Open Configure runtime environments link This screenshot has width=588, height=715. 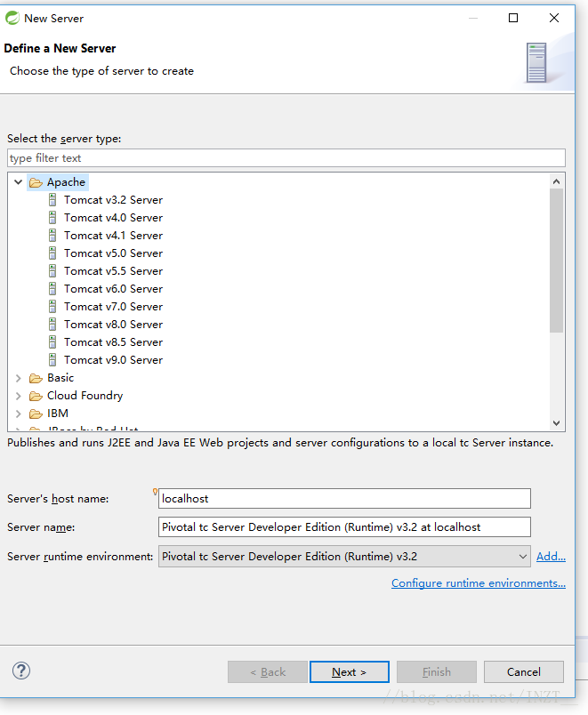point(479,583)
